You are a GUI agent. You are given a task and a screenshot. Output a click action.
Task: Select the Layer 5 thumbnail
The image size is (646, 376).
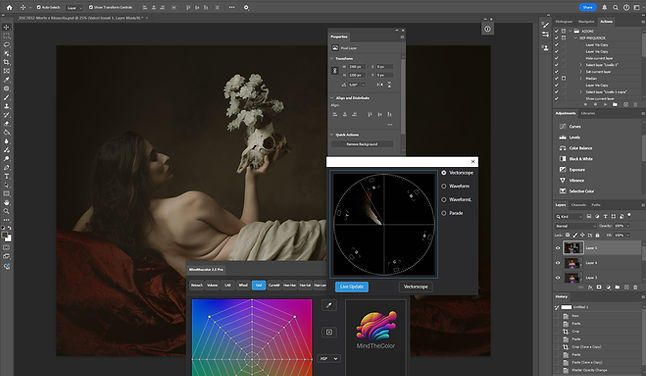pos(573,248)
